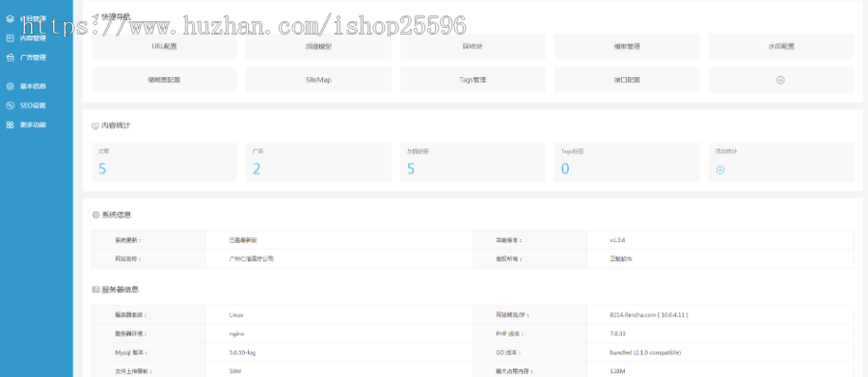Go to the 模板管理 shortcut

[x=627, y=46]
